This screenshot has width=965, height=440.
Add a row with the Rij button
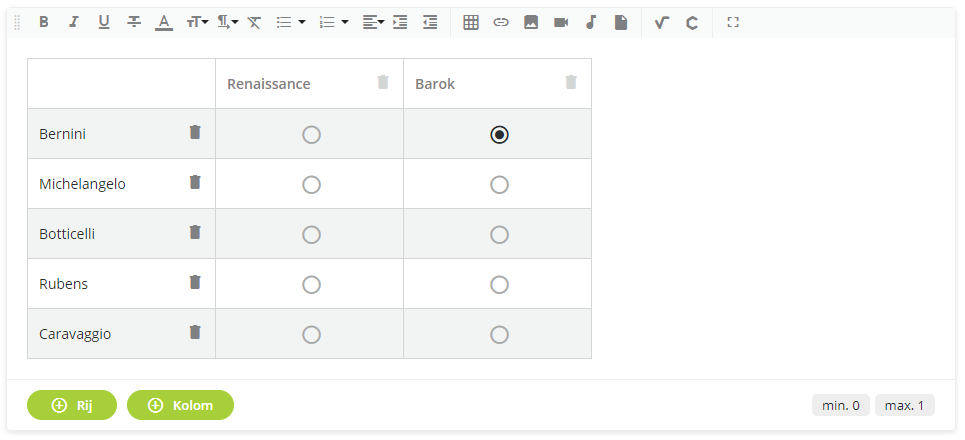point(72,405)
